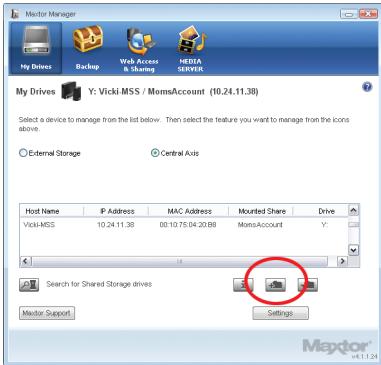Click the blue help question mark icon

(367, 87)
